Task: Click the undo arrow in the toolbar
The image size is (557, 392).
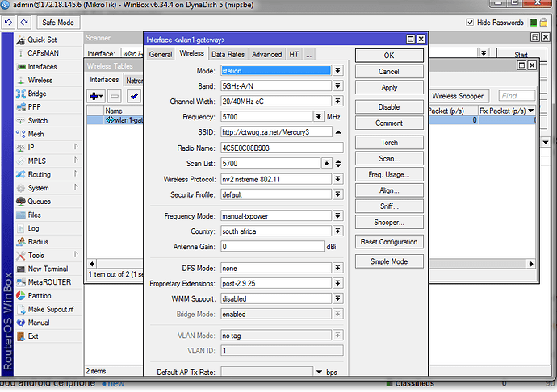Action: point(9,23)
